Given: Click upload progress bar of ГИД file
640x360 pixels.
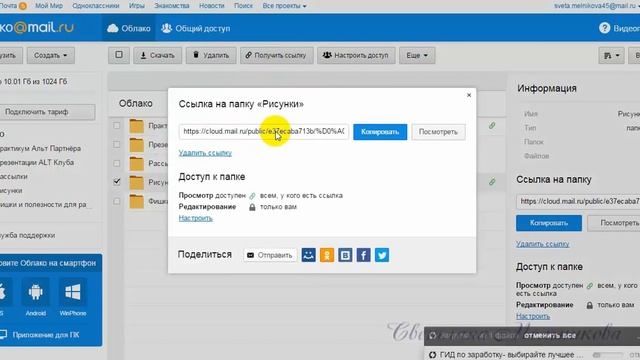Looking at the screenshot, I should tap(608, 355).
